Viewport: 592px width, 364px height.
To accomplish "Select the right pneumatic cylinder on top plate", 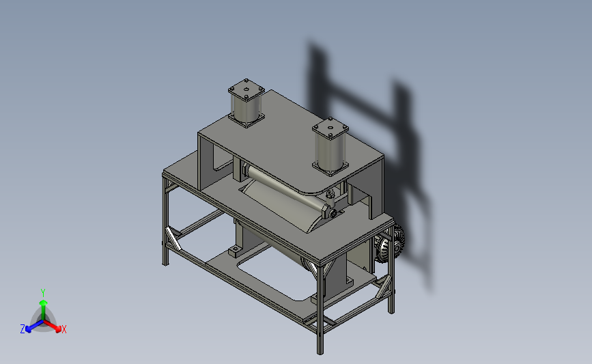I will pyautogui.click(x=330, y=147).
